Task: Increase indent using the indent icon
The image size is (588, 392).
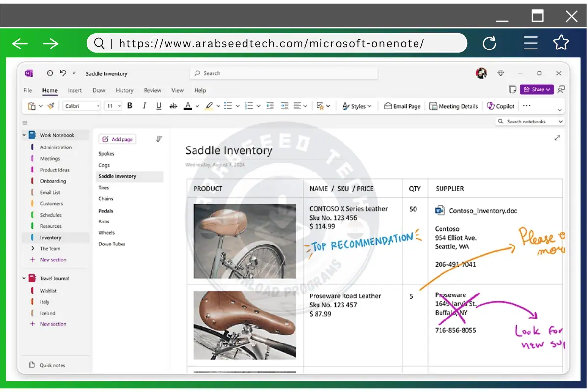Action: click(x=284, y=106)
